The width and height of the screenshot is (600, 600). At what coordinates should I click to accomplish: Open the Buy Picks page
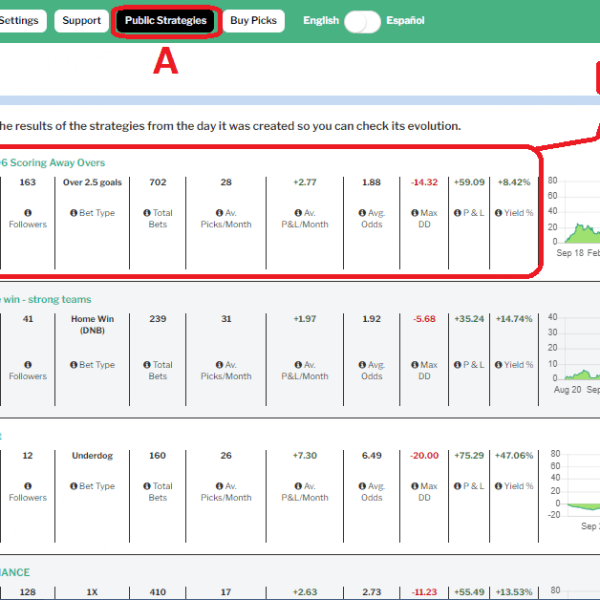[x=253, y=21]
